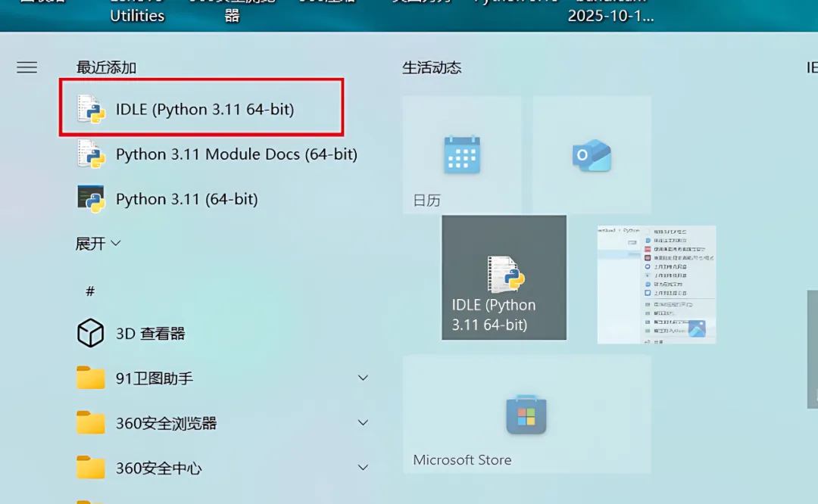The height and width of the screenshot is (504, 818).
Task: Click the Utilities desktop icon label
Action: [137, 16]
